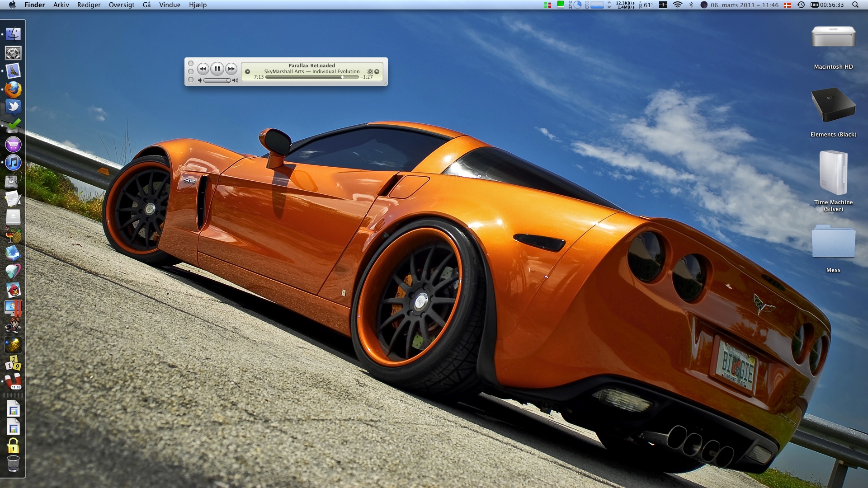Click the Genius atom icon in mini player
Image resolution: width=868 pixels, height=488 pixels.
coord(370,71)
